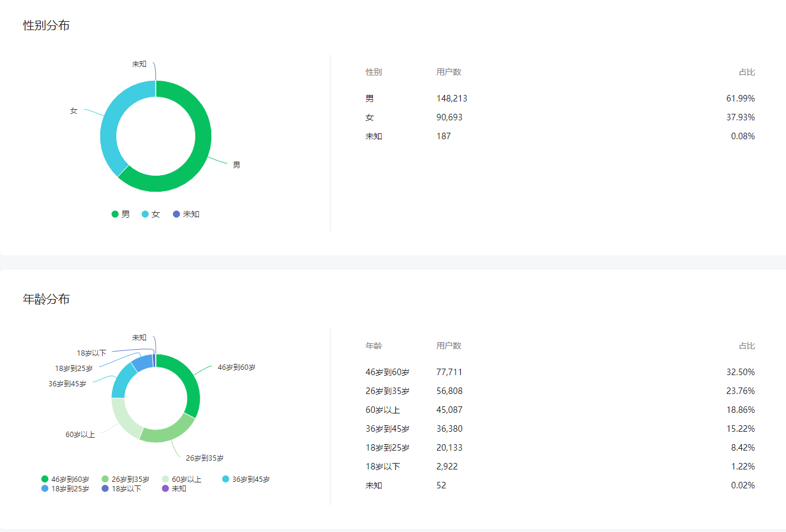This screenshot has width=786, height=532.
Task: Click the 61.99% share value
Action: click(x=741, y=98)
